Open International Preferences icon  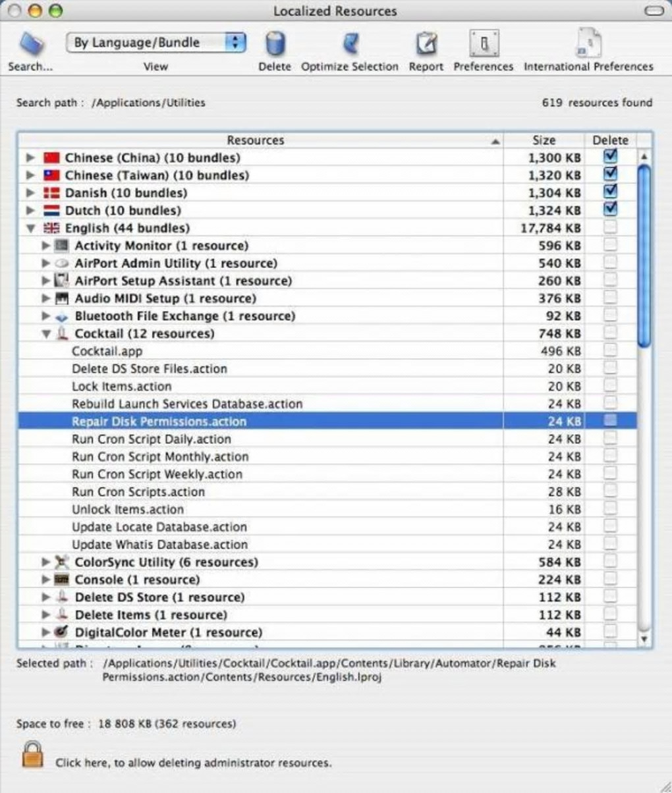point(588,43)
